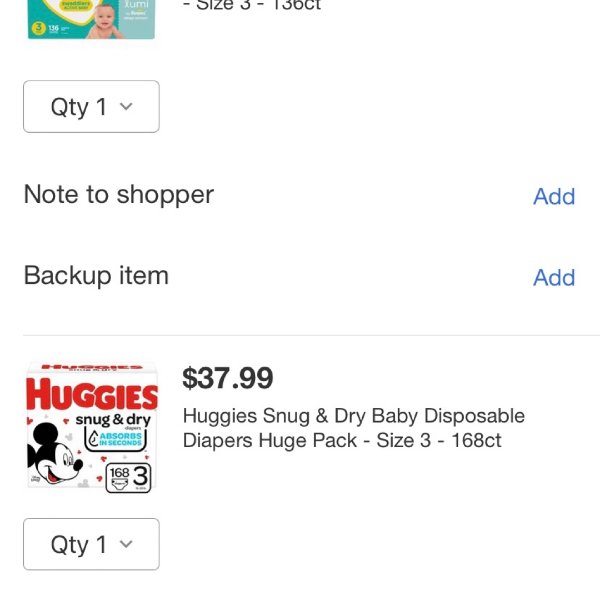Click the 168 count size 3 badge on the Huggies box
The image size is (600, 600).
(128, 478)
